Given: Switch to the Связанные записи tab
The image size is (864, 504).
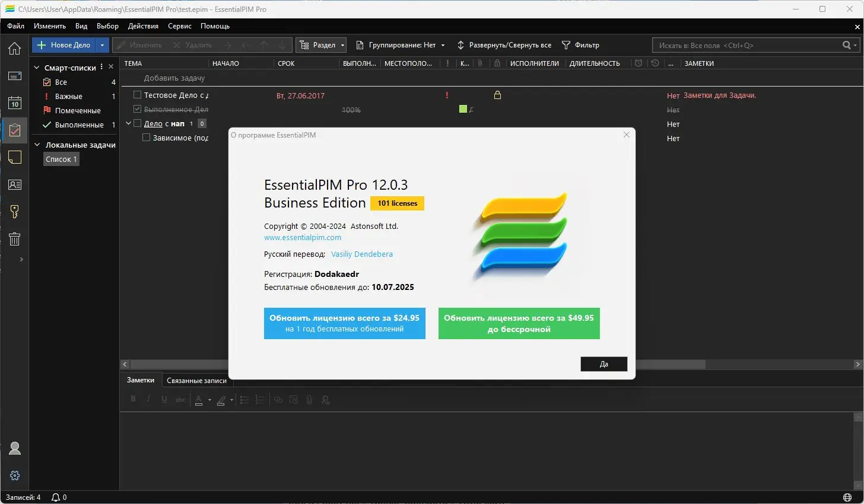Looking at the screenshot, I should (196, 381).
